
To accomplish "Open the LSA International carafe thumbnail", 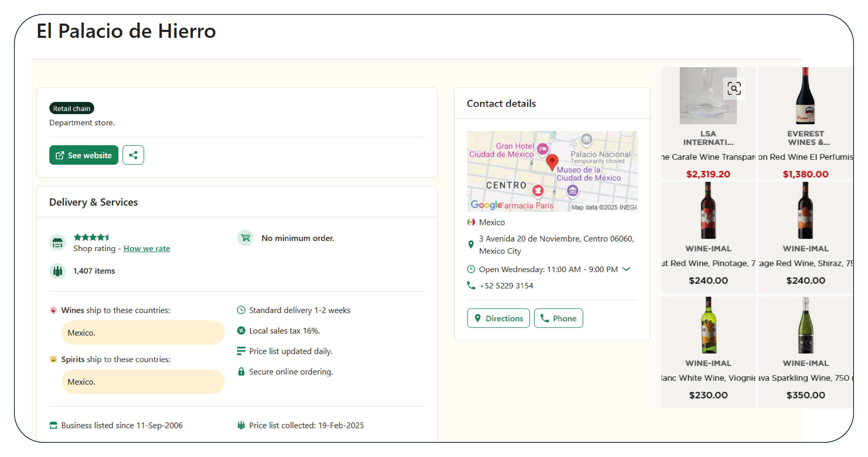I will tap(708, 95).
